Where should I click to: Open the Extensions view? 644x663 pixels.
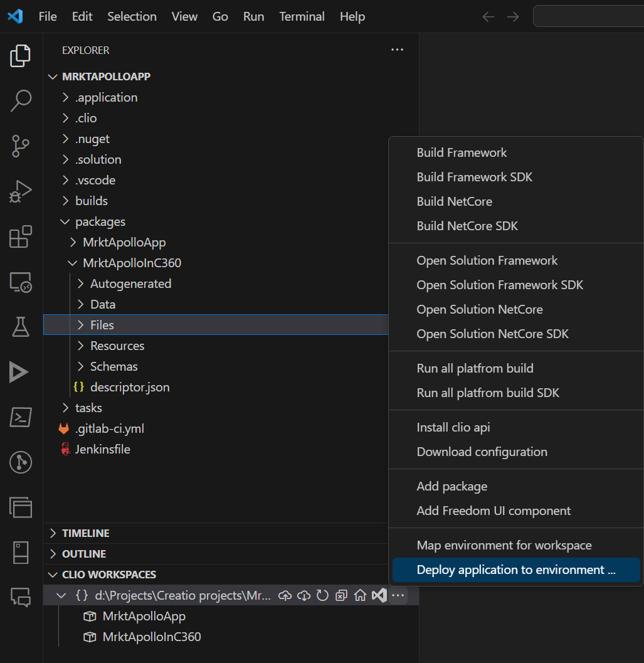pyautogui.click(x=20, y=236)
